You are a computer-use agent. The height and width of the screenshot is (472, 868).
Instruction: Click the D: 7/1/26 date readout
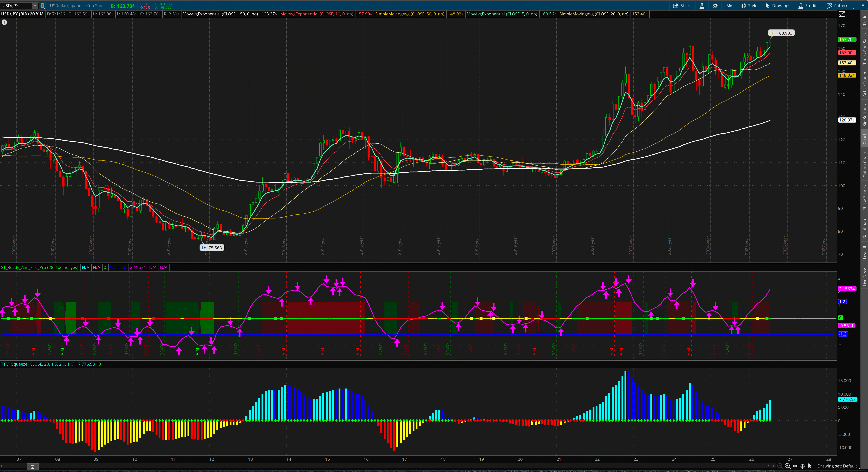pyautogui.click(x=56, y=14)
